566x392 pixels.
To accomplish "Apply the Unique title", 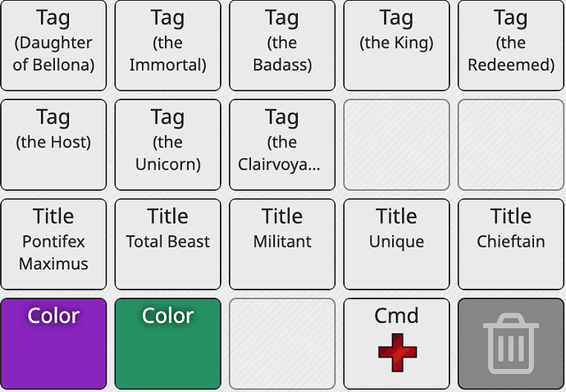I will tap(396, 244).
